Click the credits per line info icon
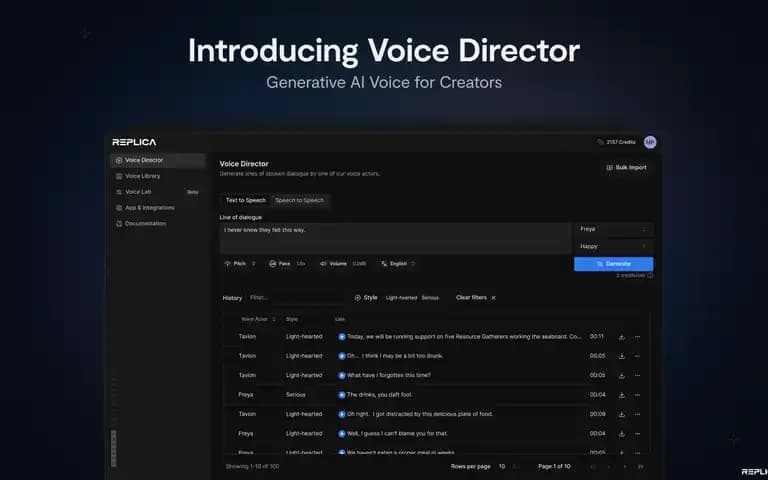 pyautogui.click(x=650, y=276)
